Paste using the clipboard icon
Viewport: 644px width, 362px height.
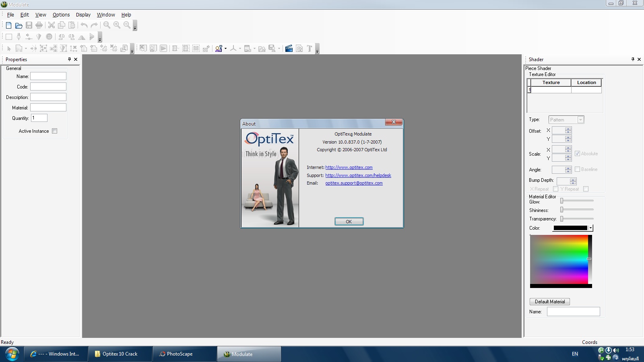tap(72, 25)
